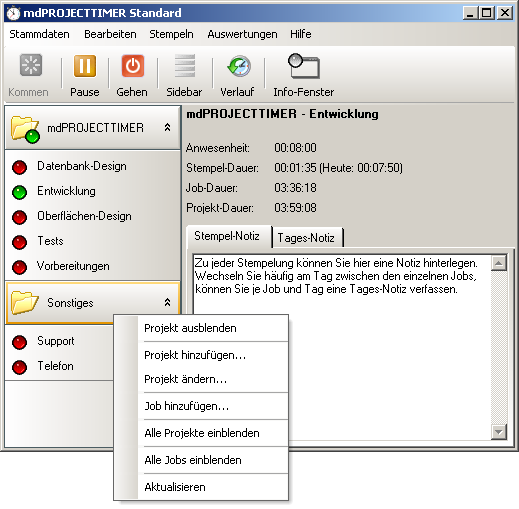Select the Support job
Viewport: 519px width, 509px height.
pos(56,341)
